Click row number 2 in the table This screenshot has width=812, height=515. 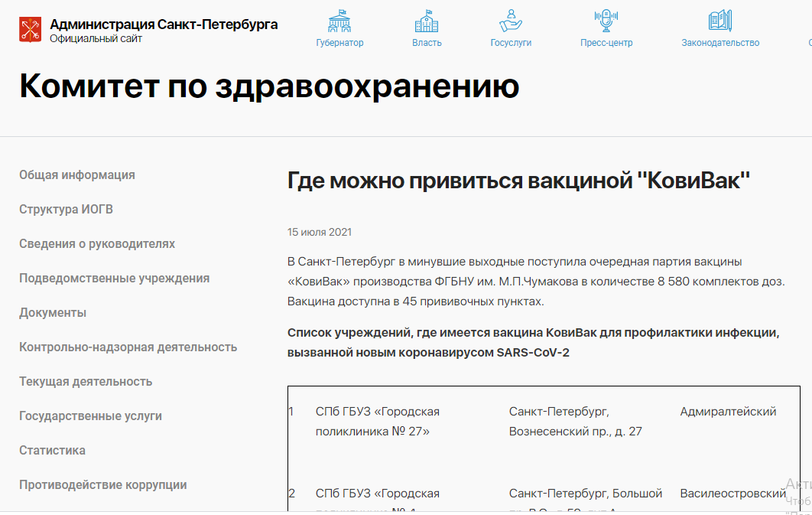click(292, 494)
